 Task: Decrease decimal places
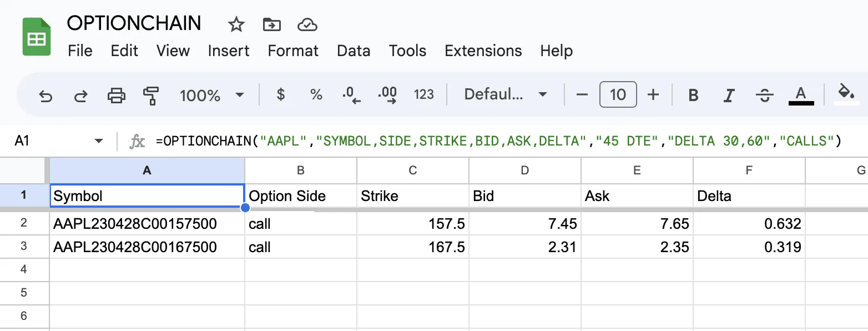(x=351, y=95)
